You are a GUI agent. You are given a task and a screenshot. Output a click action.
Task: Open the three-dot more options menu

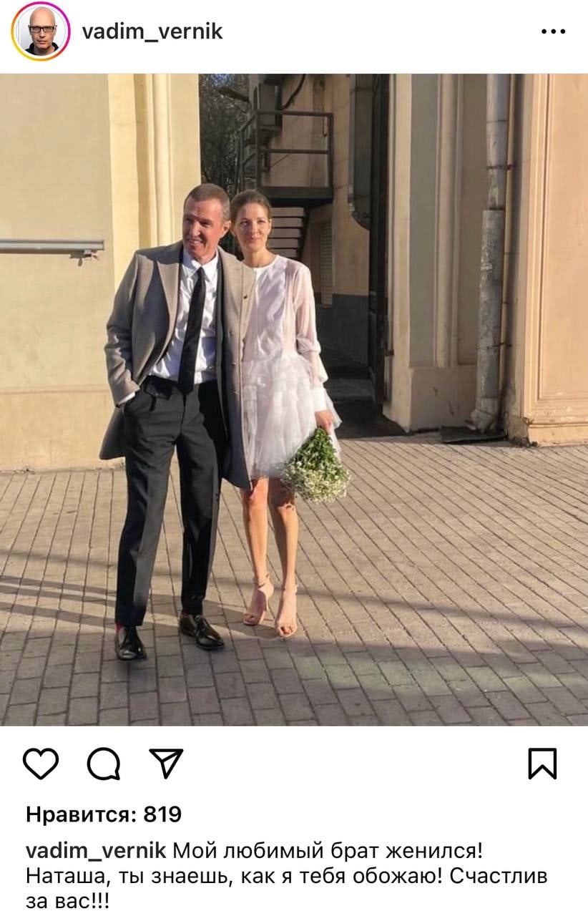[x=554, y=31]
